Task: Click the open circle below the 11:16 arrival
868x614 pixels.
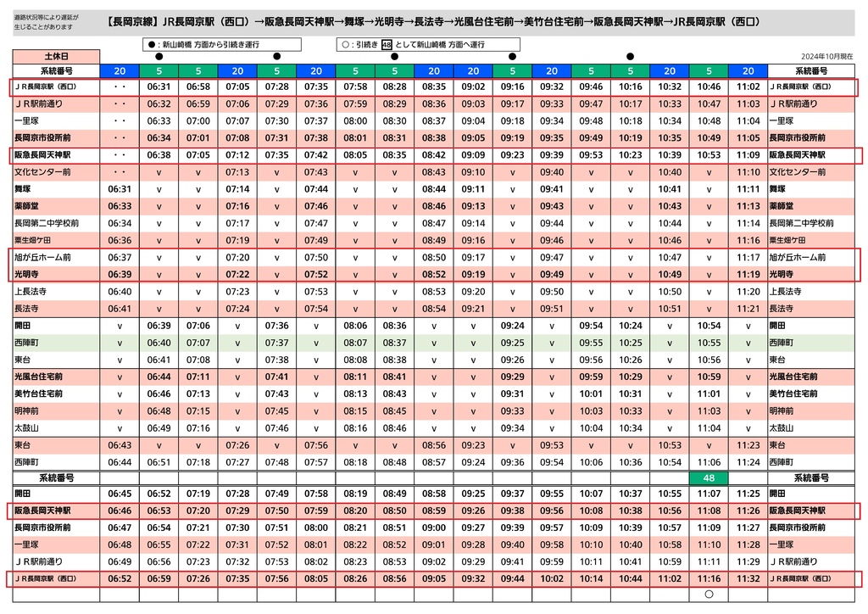Action: coord(709,594)
